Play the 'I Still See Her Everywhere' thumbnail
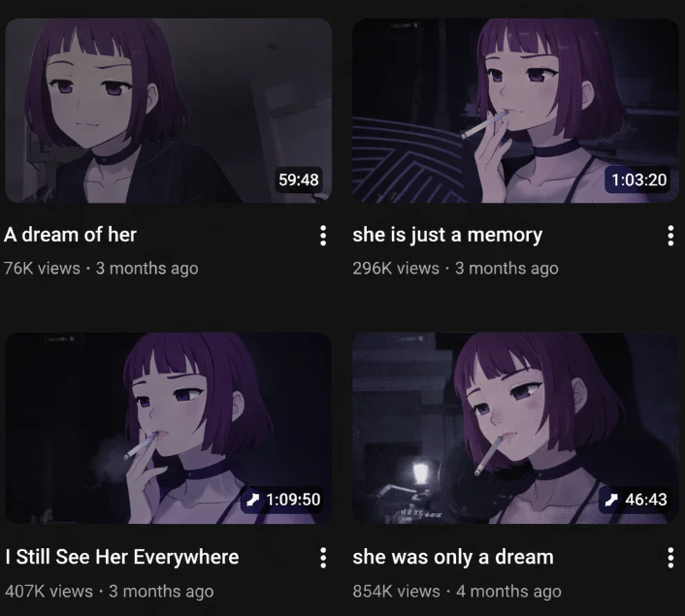Image resolution: width=685 pixels, height=616 pixels. pos(168,428)
